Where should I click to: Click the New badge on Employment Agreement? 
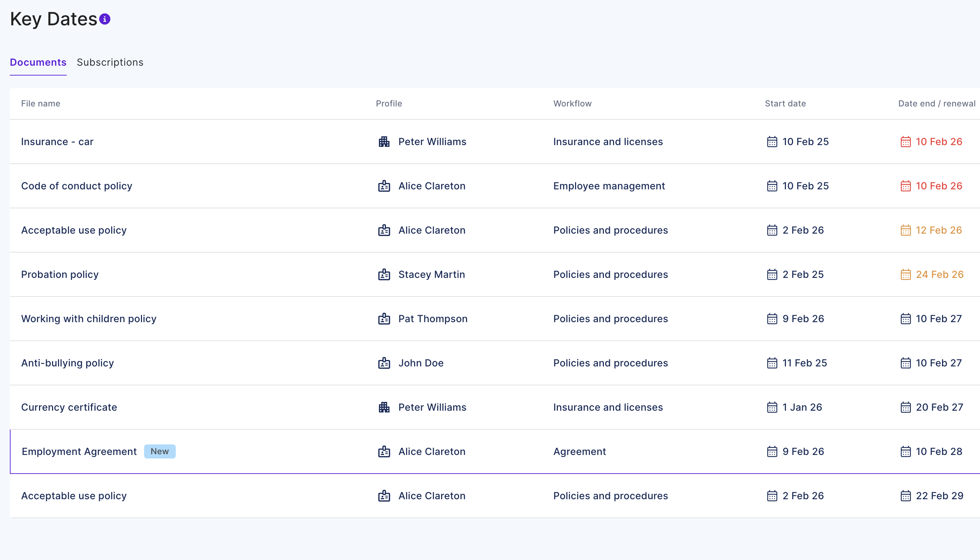click(x=160, y=451)
